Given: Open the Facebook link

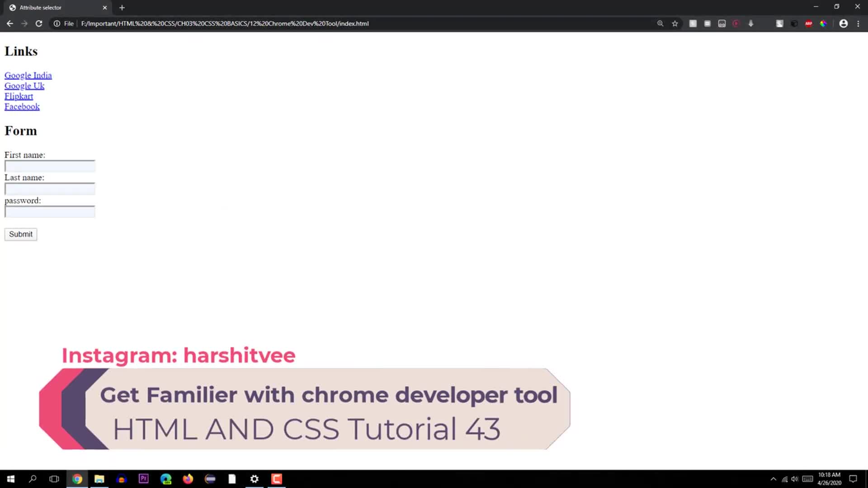Looking at the screenshot, I should click(22, 106).
